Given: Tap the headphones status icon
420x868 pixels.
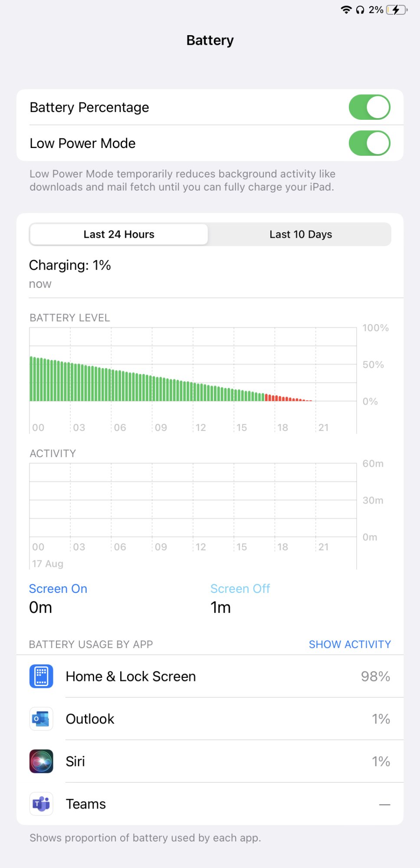Looking at the screenshot, I should [360, 10].
